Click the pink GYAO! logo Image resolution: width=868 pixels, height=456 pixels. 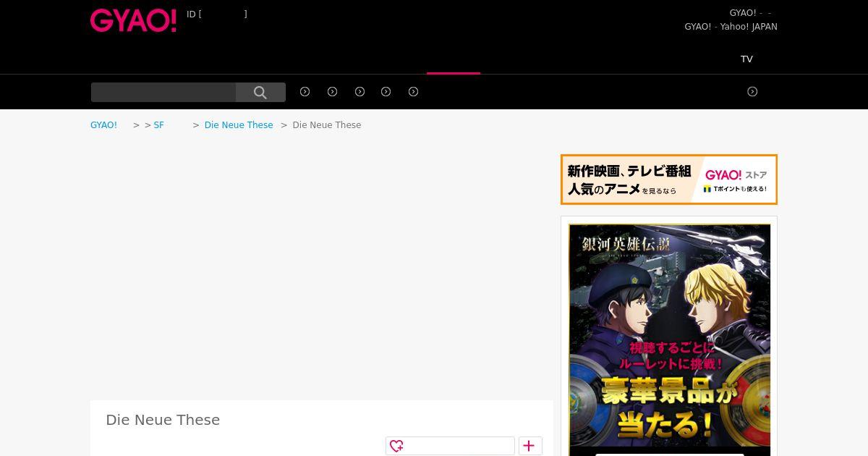coord(133,20)
